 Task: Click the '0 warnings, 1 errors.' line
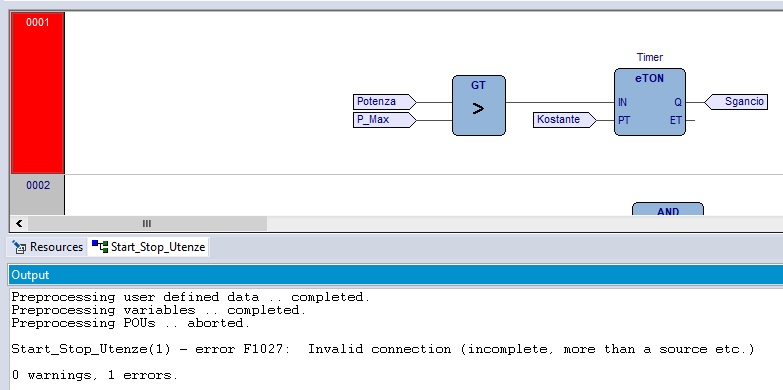click(94, 375)
